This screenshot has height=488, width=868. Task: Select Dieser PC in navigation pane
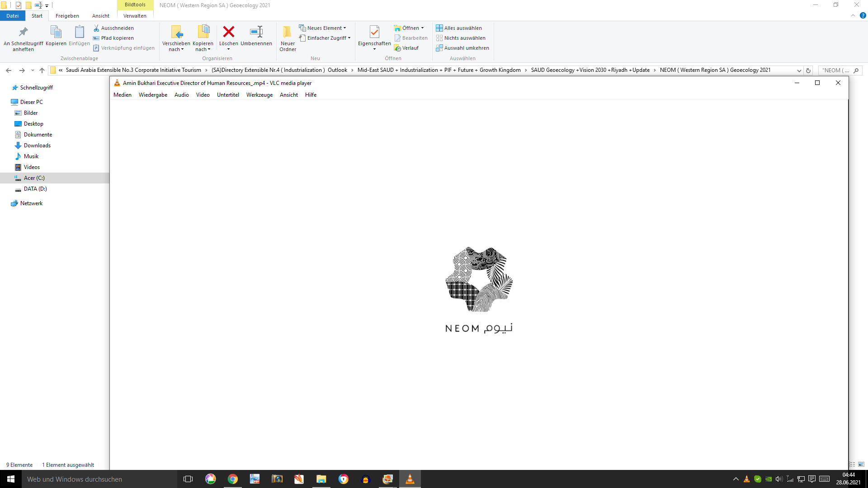click(31, 102)
